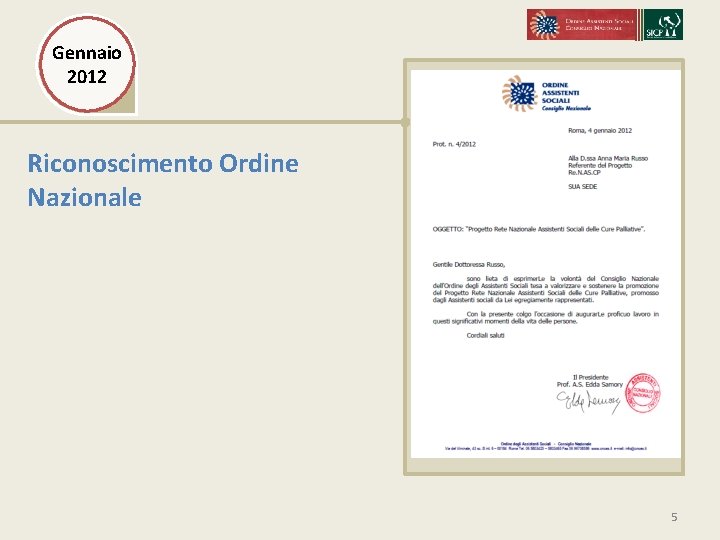Screen dimensions: 720x540
Task: Select the text Prot. n. 4/2012
Action: point(454,144)
